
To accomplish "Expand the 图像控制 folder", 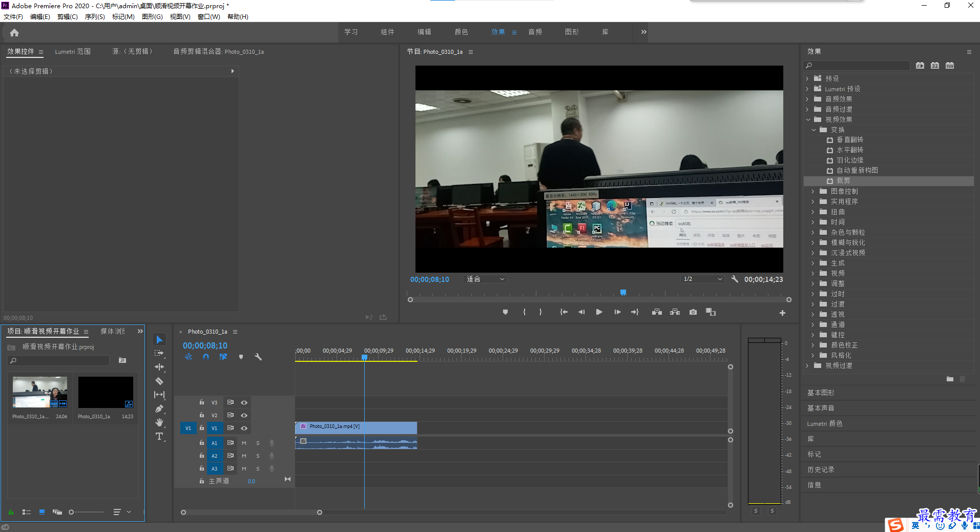I will point(813,191).
